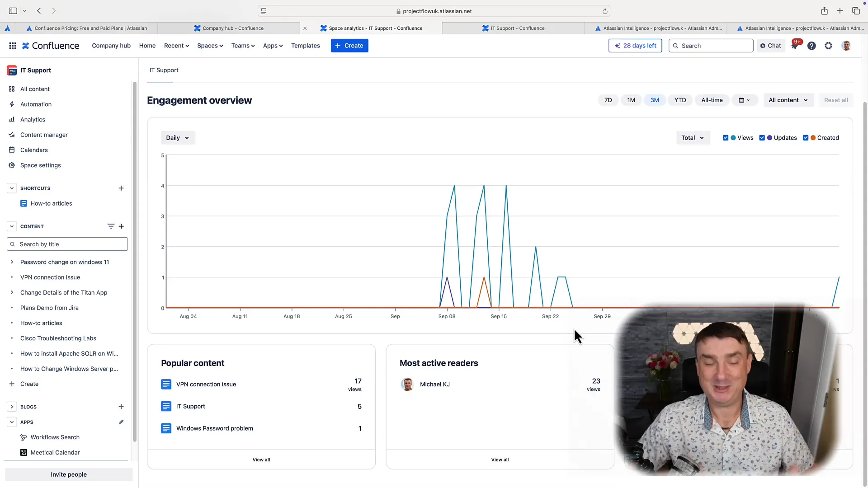
Task: Go back in browser history
Action: click(39, 11)
